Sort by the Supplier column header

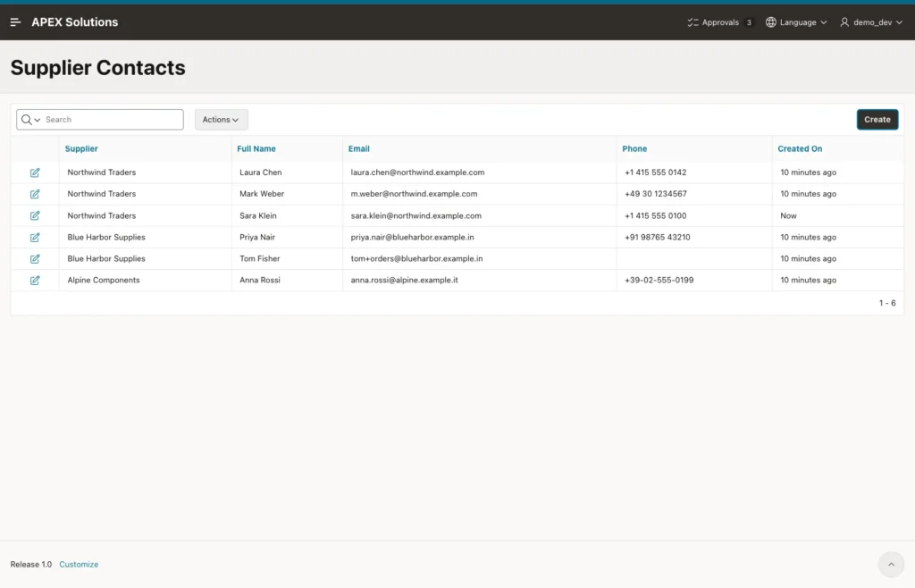(x=81, y=148)
